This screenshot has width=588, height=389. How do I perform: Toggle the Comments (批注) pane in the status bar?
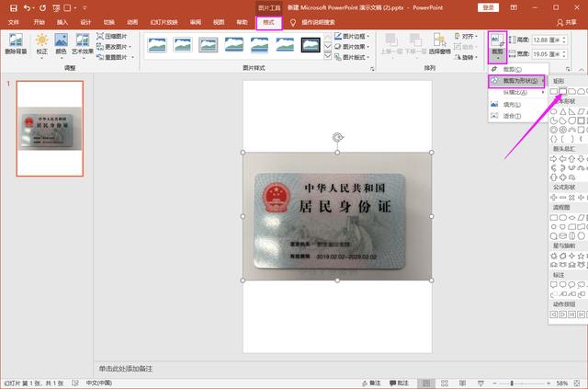[399, 383]
